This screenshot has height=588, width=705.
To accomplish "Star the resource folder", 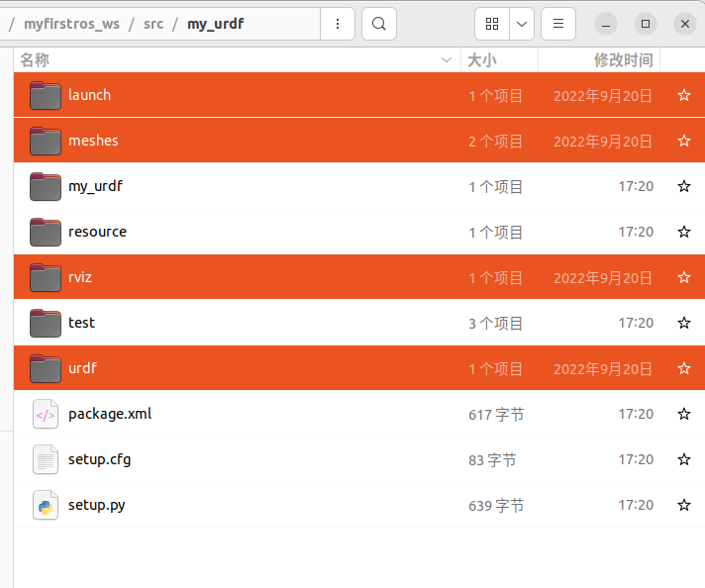I will click(x=684, y=232).
